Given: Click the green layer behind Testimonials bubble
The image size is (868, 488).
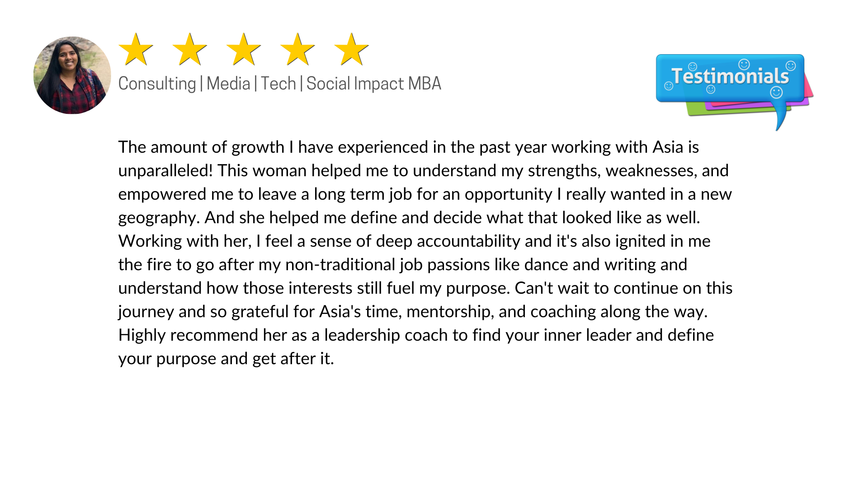Looking at the screenshot, I should point(696,109).
